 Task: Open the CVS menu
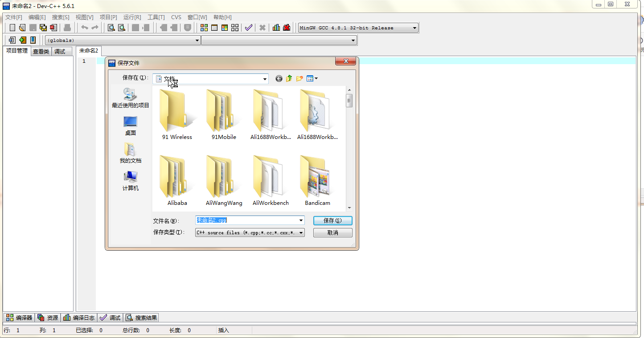176,17
